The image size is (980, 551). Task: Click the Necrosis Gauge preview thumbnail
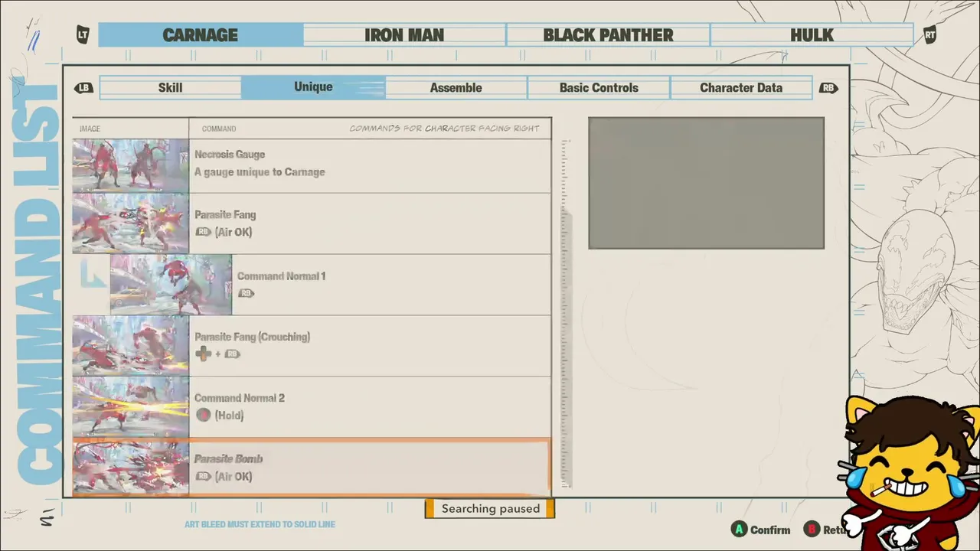point(131,165)
